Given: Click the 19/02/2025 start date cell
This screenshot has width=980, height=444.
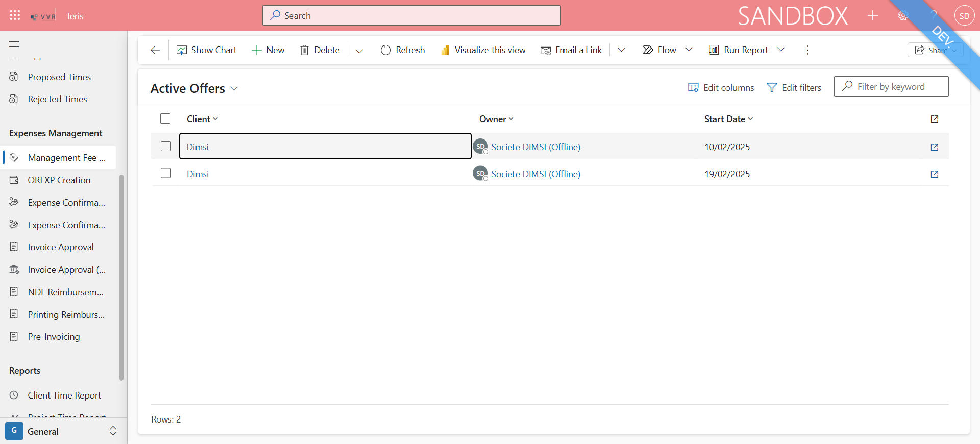Looking at the screenshot, I should tap(727, 174).
